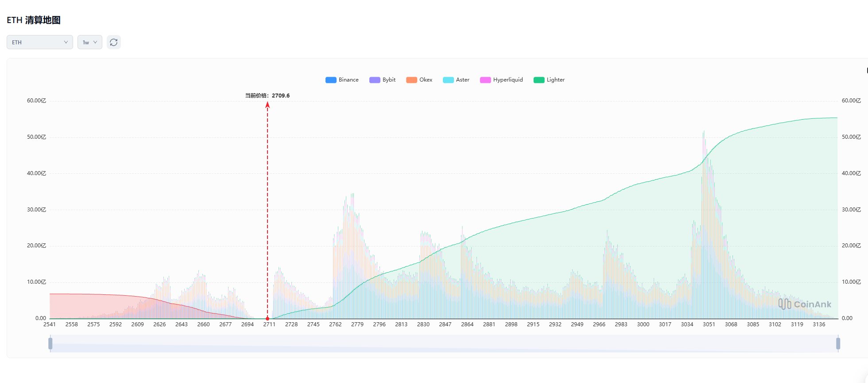Click the 3000 price label on the x-axis
This screenshot has width=868, height=383.
(x=643, y=324)
